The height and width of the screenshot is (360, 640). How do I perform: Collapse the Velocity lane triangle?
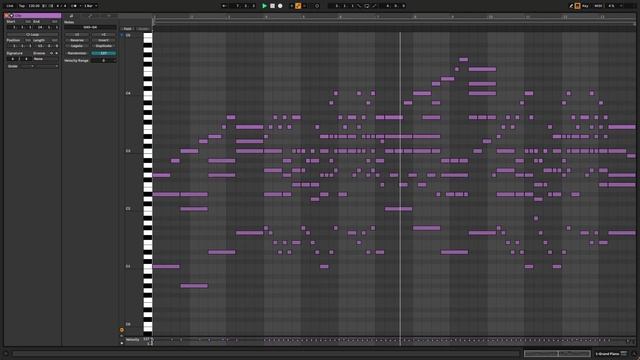(122, 343)
